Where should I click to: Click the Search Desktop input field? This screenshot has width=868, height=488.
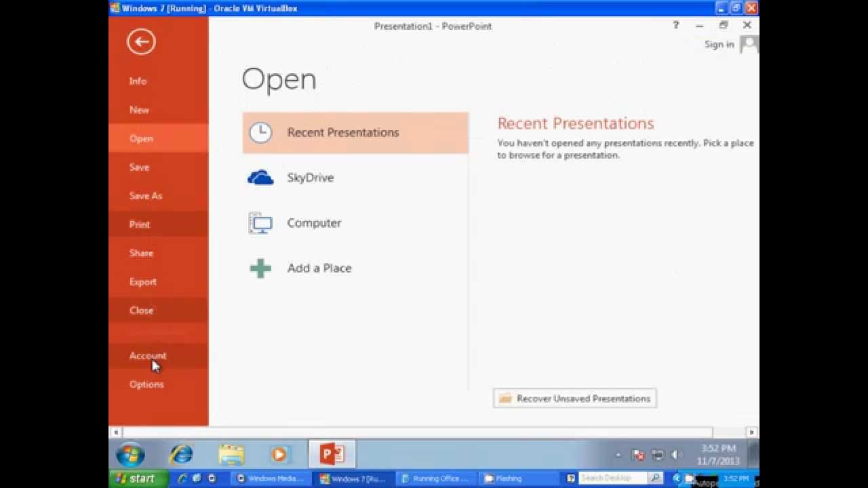click(612, 478)
